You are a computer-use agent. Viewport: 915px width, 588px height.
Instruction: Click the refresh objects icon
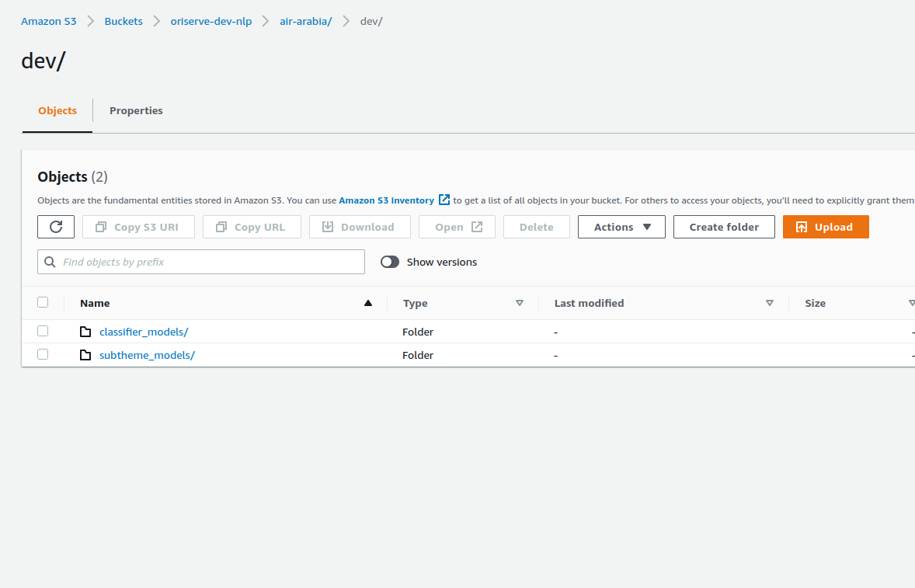click(55, 227)
